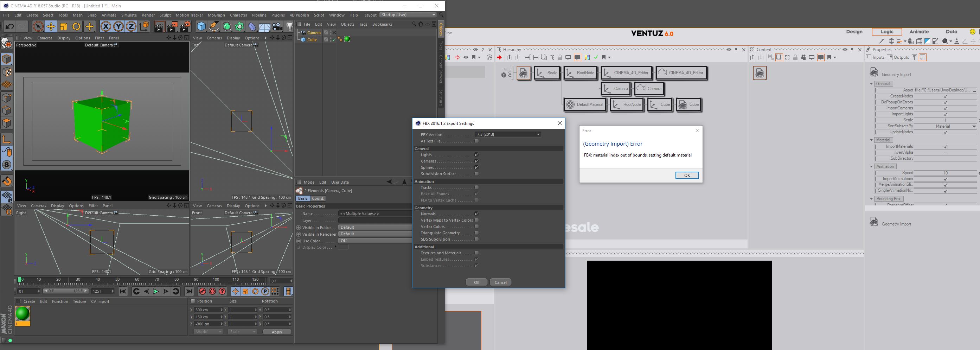This screenshot has width=980, height=350.
Task: Click the Undo arrow icon
Action: (x=9, y=26)
